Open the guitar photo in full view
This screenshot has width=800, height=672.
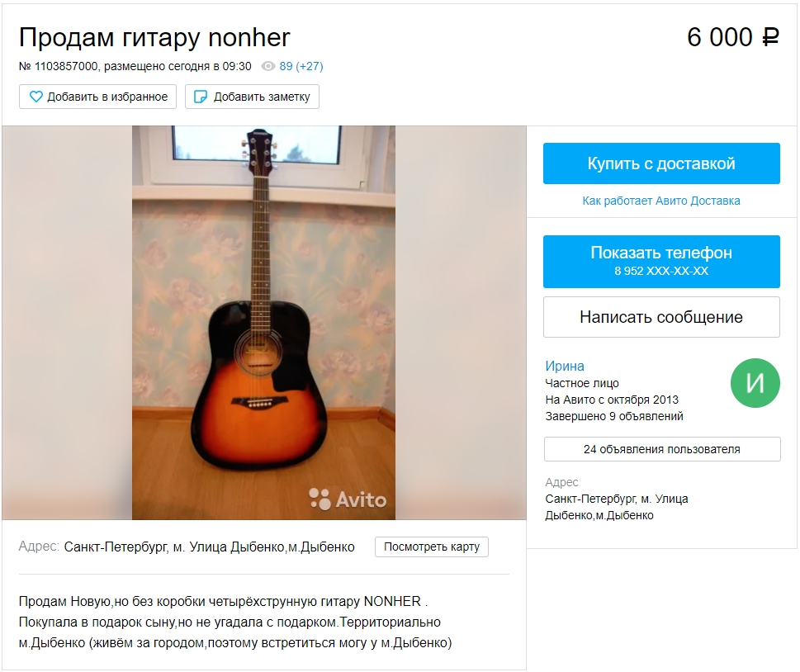click(x=263, y=323)
